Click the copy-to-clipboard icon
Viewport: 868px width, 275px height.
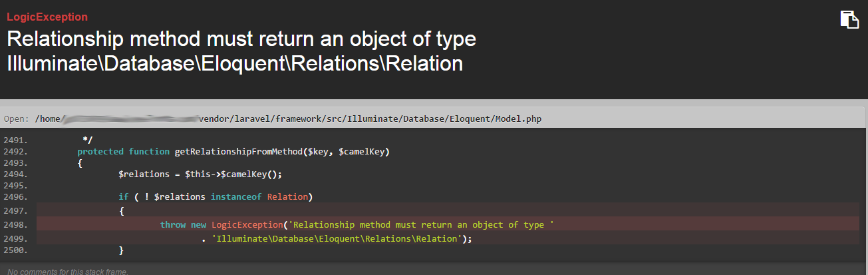pos(849,19)
